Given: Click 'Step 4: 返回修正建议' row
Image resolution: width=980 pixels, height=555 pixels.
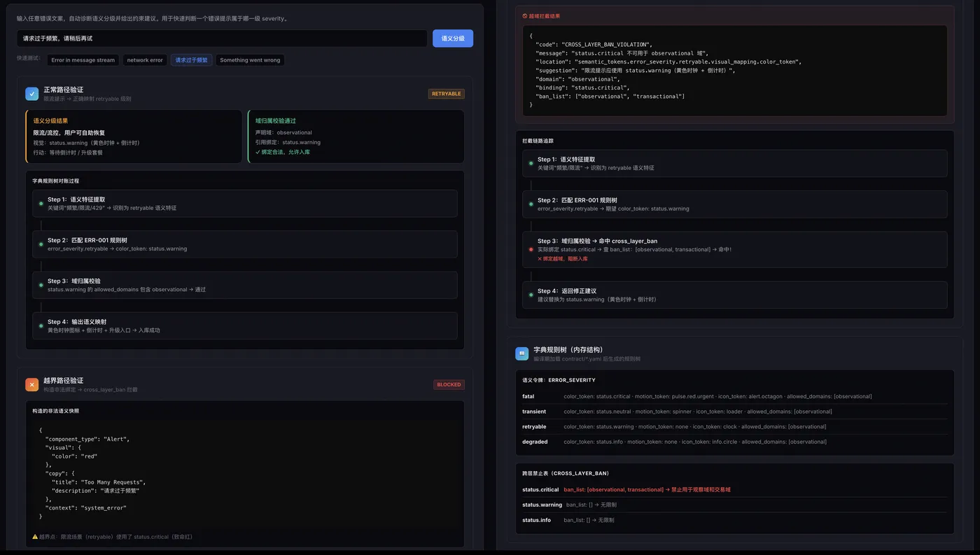Looking at the screenshot, I should (734, 295).
